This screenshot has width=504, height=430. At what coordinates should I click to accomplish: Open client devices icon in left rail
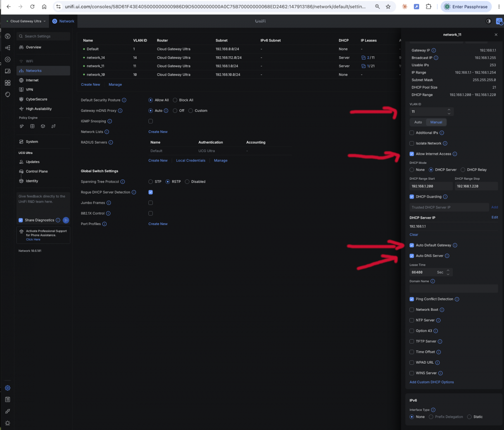click(x=7, y=71)
